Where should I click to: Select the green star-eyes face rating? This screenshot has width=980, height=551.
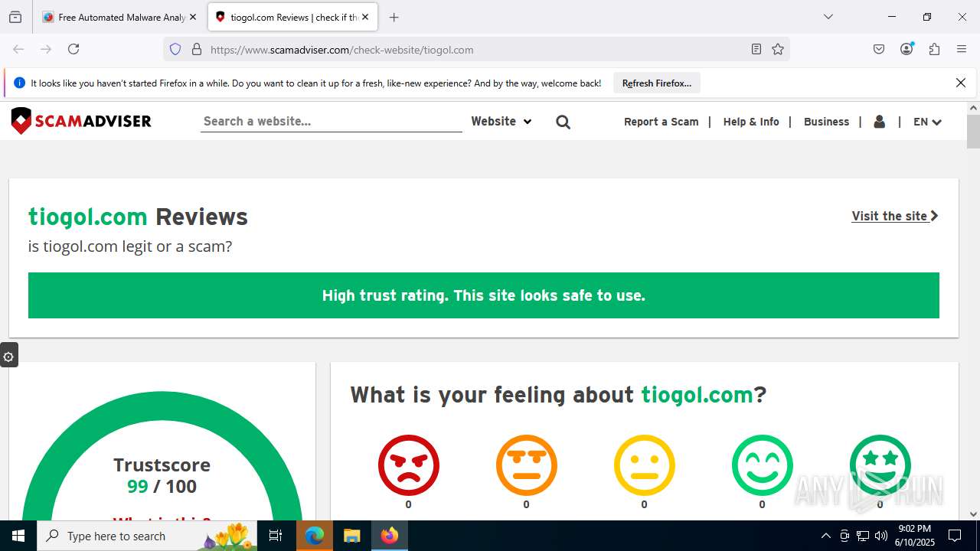coord(880,465)
